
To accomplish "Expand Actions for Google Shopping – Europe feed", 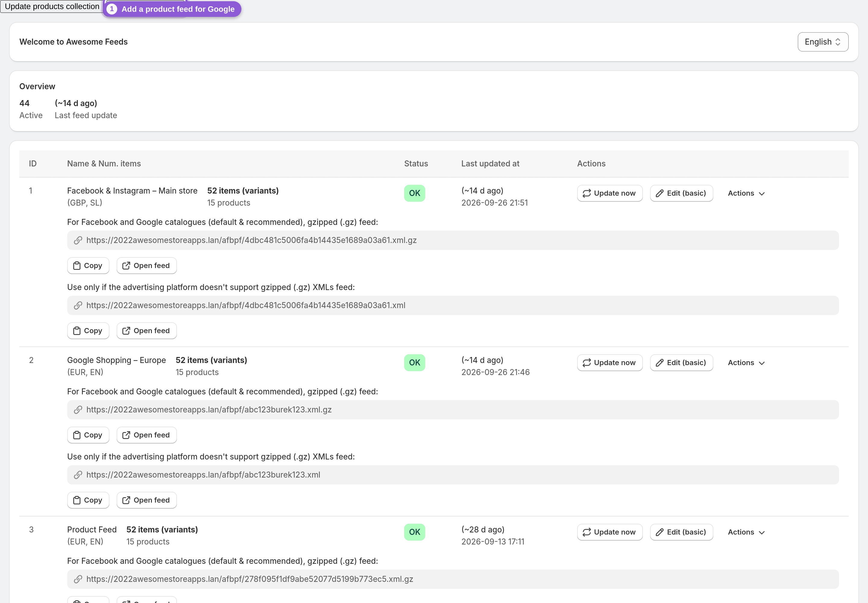I will [x=746, y=363].
